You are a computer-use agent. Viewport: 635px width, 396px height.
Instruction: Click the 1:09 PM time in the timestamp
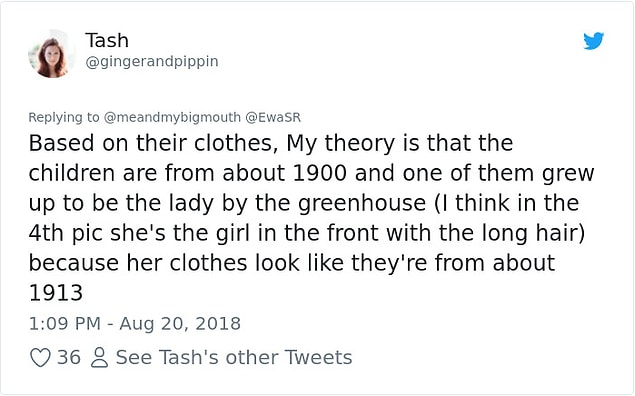[x=65, y=324]
